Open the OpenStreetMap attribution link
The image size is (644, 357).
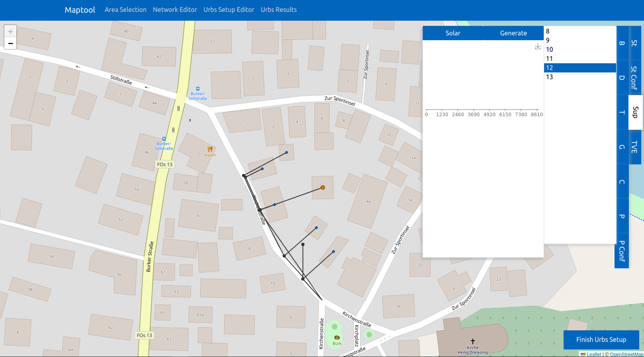pyautogui.click(x=626, y=354)
